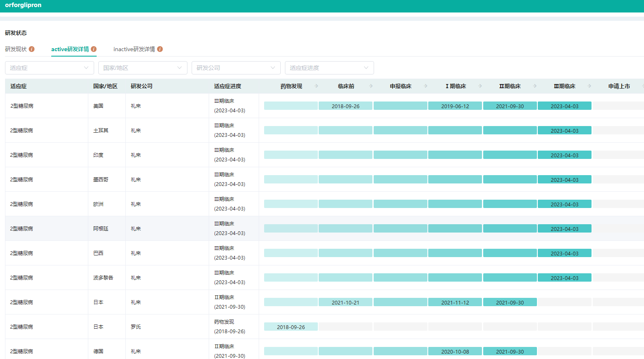644x359 pixels.
Task: Click arrow icon after 药物发现 column header
Action: (x=317, y=86)
